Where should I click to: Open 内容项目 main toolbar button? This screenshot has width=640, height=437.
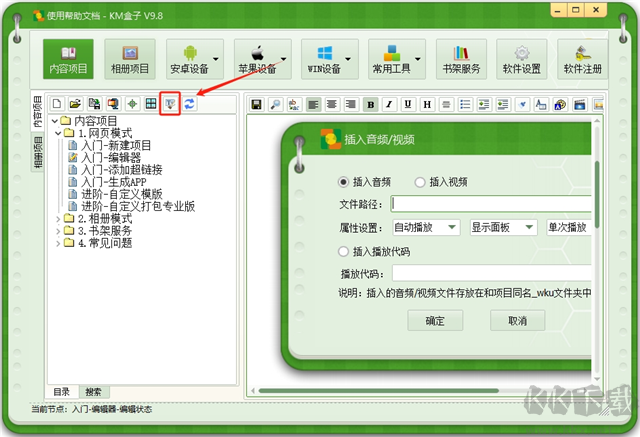tap(68, 59)
